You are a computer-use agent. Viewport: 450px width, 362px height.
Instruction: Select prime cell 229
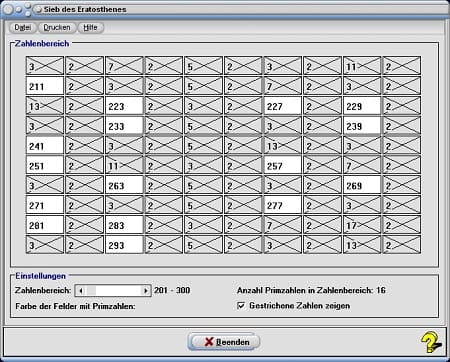tap(362, 106)
